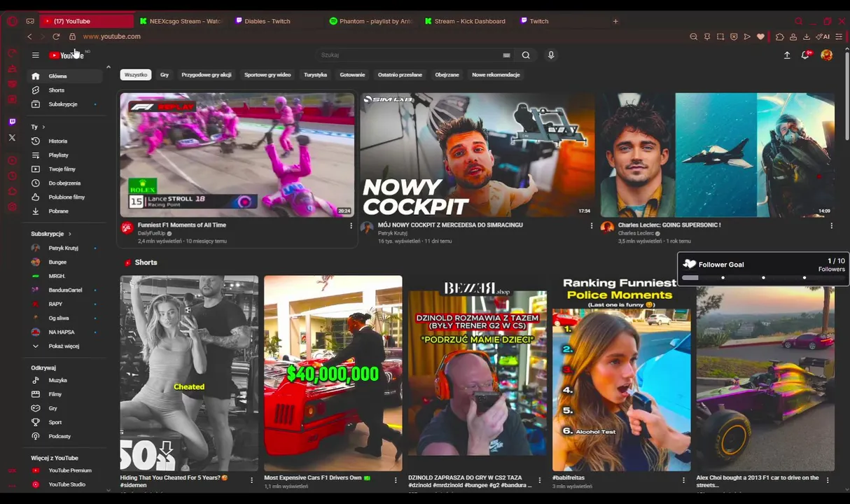850x504 pixels.
Task: Open browser tab search icon
Action: (x=799, y=21)
